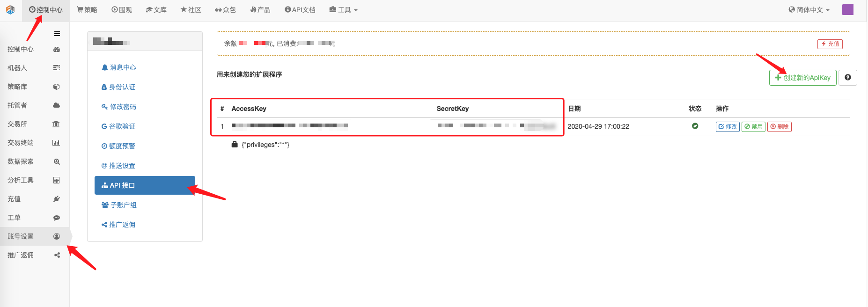868x307 pixels.
Task: Click the 修改 button for key 1
Action: click(x=728, y=127)
